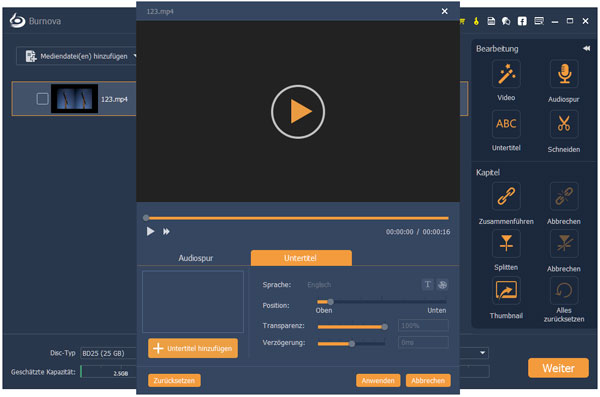Open the Audiospur microphone tool
Viewport: 600px width, 397px height.
[564, 74]
